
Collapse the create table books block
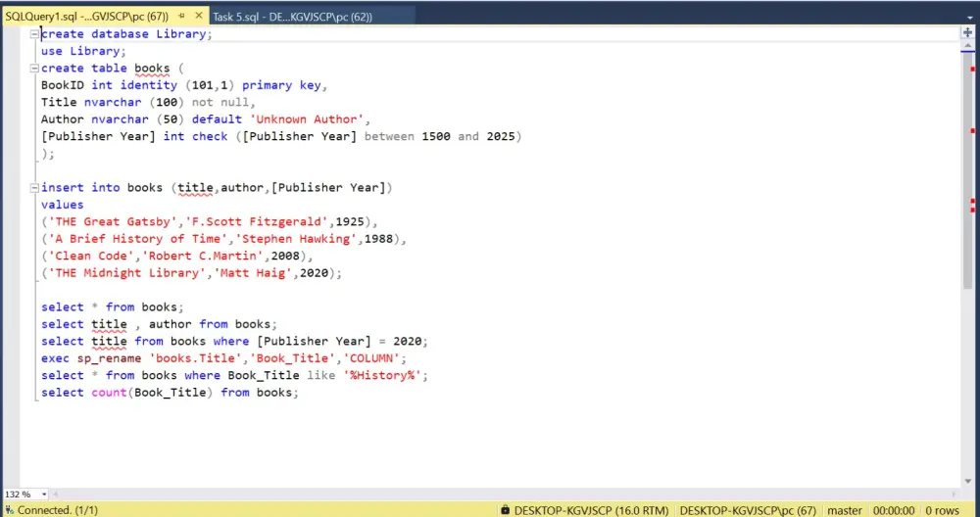coord(35,69)
